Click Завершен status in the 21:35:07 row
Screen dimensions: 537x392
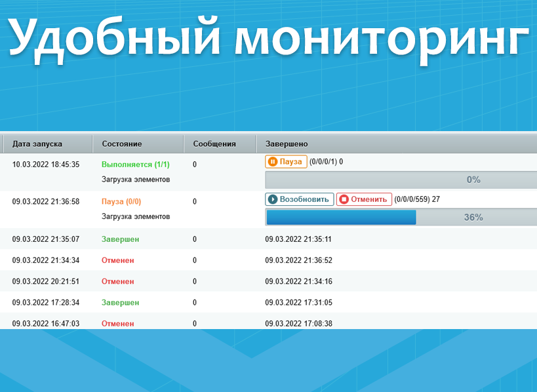[120, 239]
